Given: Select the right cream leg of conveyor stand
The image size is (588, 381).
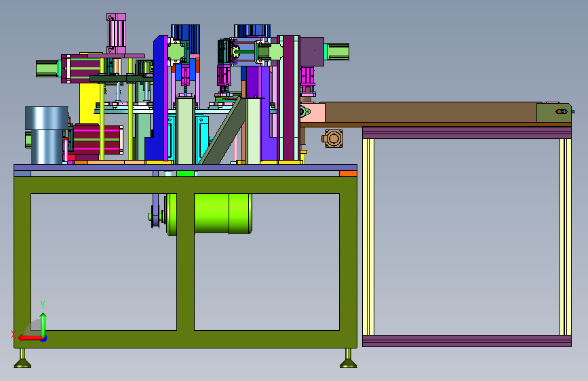Looking at the screenshot, I should (x=566, y=237).
